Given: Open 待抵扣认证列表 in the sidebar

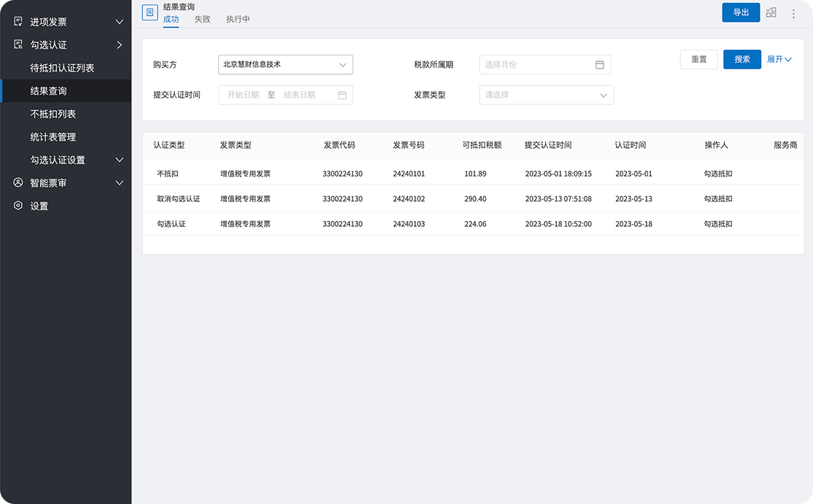Looking at the screenshot, I should coord(62,68).
